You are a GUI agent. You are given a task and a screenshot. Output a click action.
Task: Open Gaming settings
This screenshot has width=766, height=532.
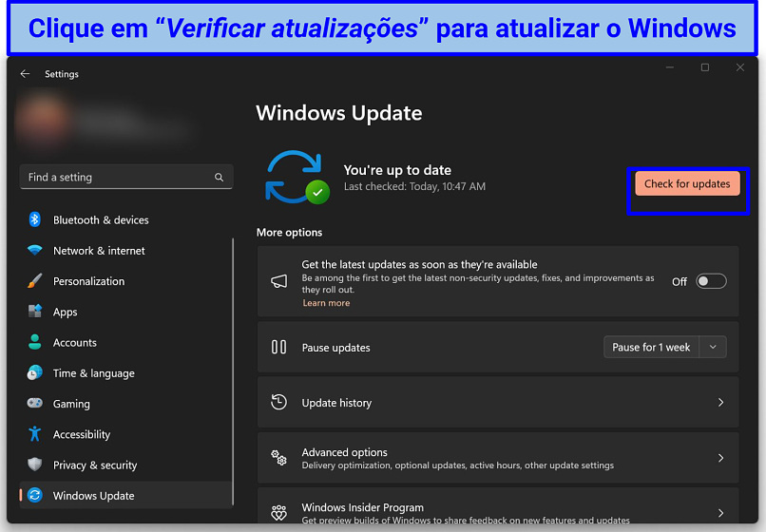pos(125,404)
